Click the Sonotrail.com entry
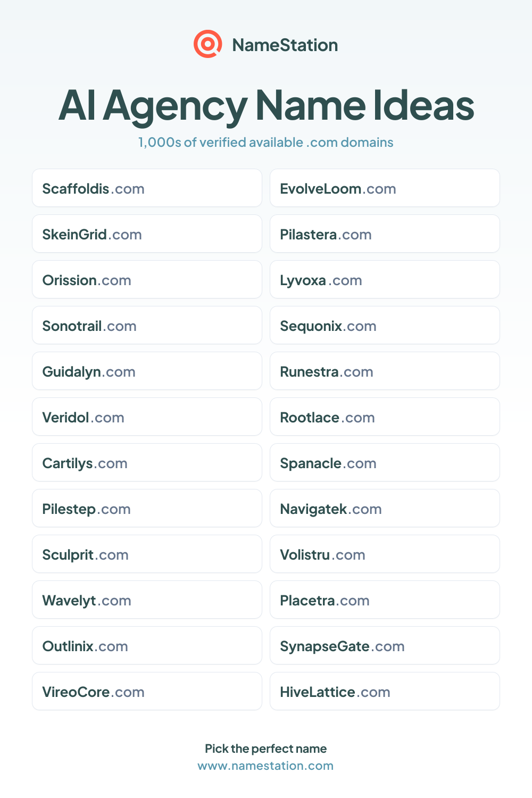 [147, 325]
